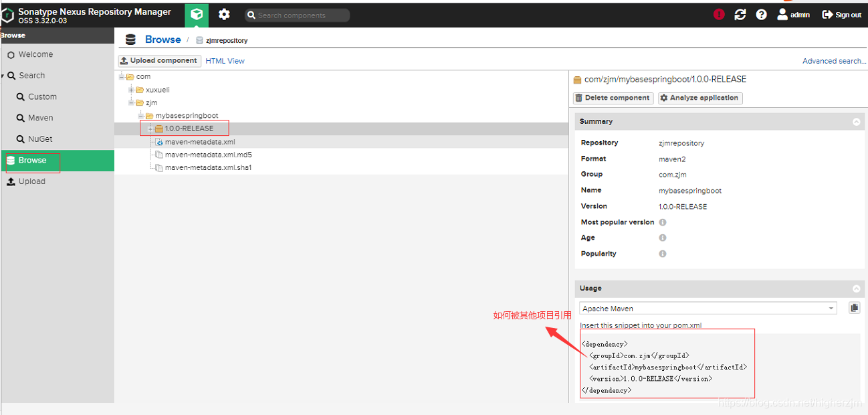Open the administration gear icon
Image resolution: width=868 pixels, height=415 pixels.
point(224,14)
